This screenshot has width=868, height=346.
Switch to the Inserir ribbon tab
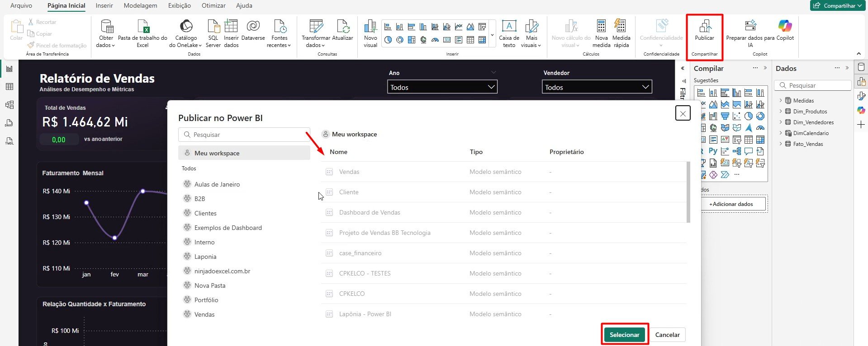click(x=104, y=5)
